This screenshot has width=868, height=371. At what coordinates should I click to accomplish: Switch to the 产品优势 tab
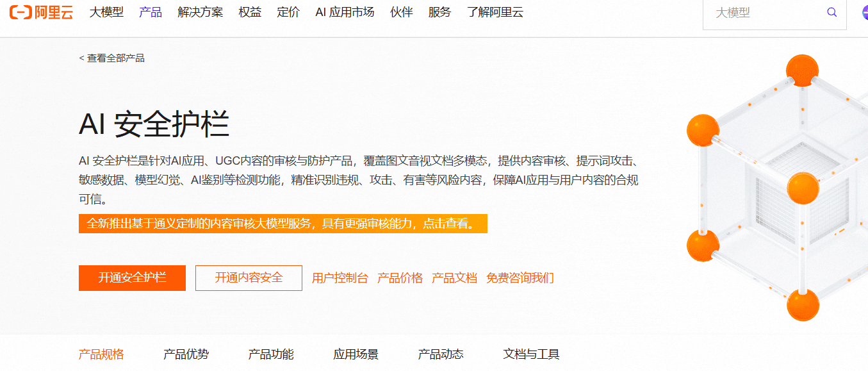pyautogui.click(x=186, y=354)
